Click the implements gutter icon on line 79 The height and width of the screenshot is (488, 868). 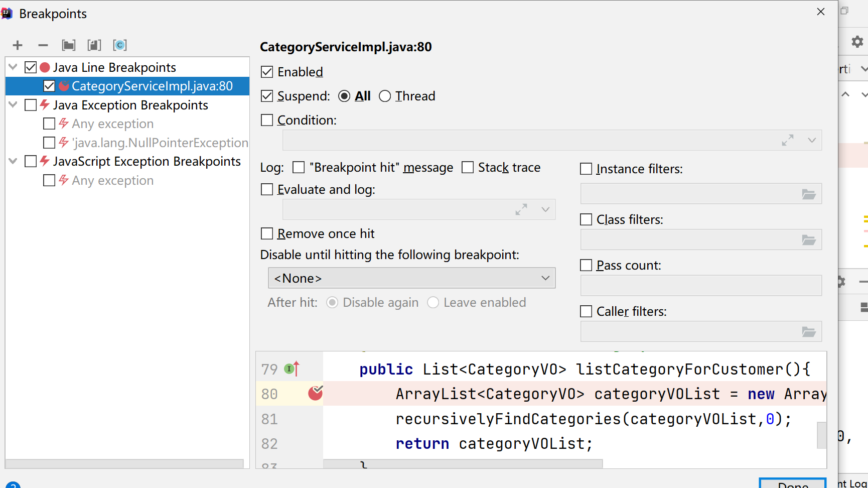[x=292, y=369]
